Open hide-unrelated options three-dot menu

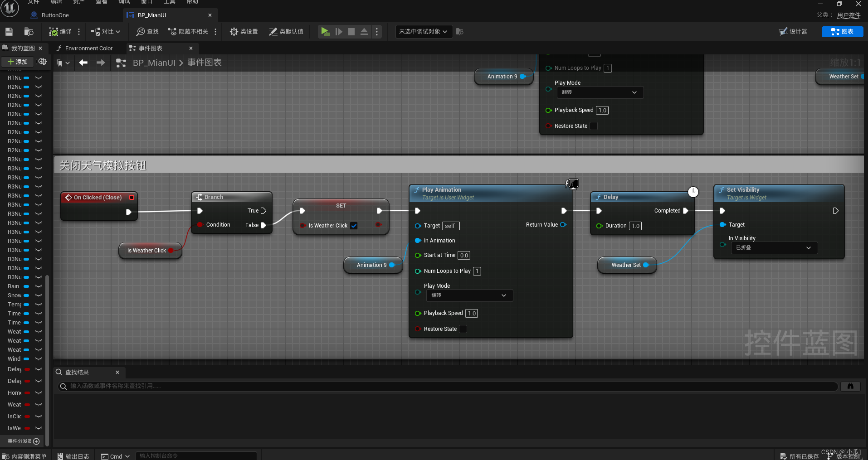coord(215,32)
